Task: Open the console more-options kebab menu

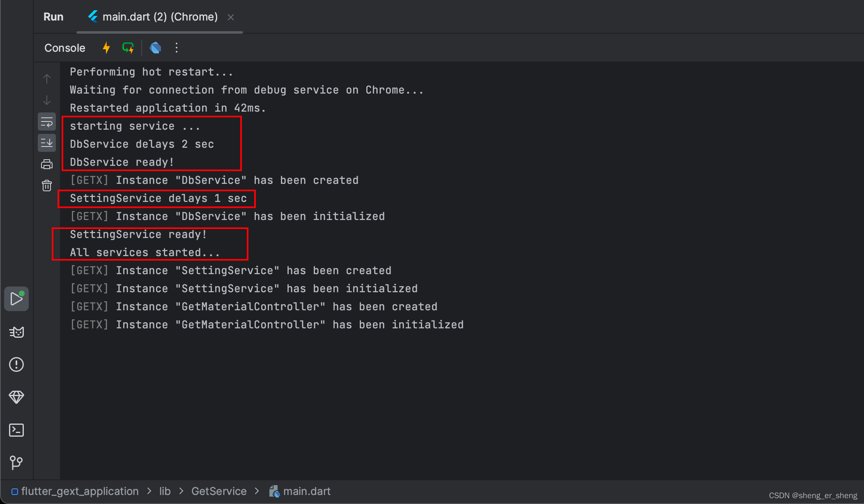Action: coord(177,48)
